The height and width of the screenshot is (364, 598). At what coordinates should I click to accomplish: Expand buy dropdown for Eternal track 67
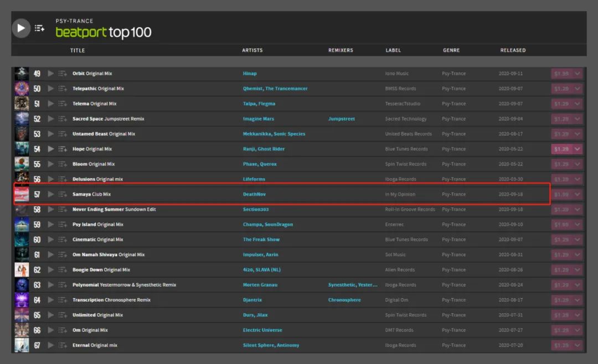(578, 345)
